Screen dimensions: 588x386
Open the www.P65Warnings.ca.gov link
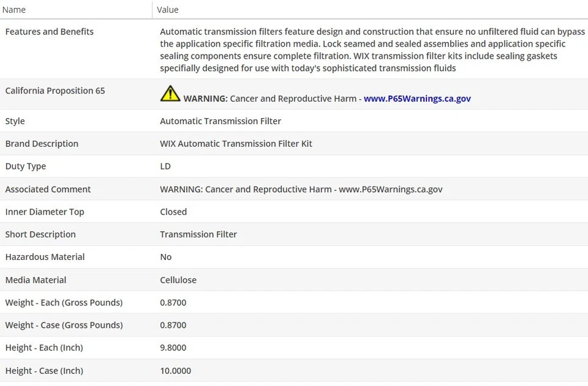pos(417,98)
